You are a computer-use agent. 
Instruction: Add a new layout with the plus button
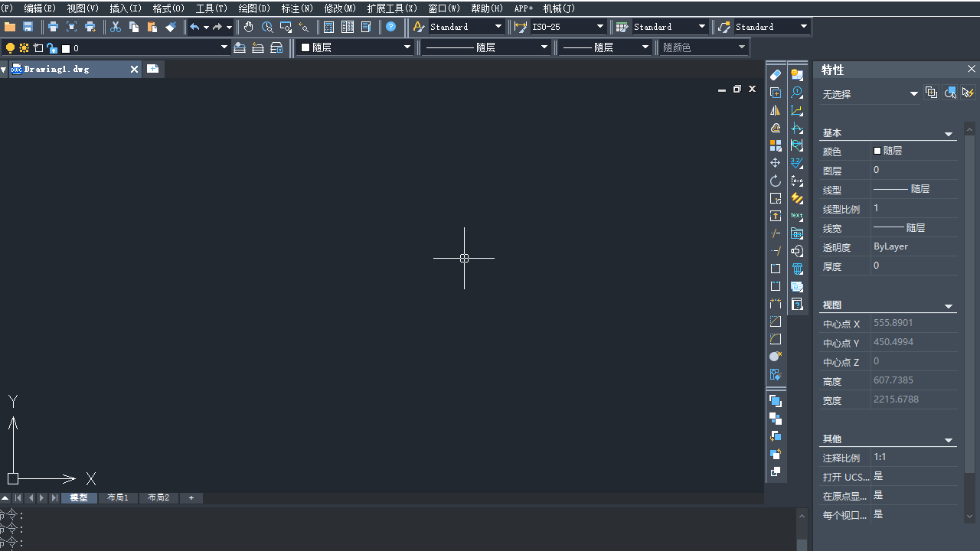tap(191, 497)
